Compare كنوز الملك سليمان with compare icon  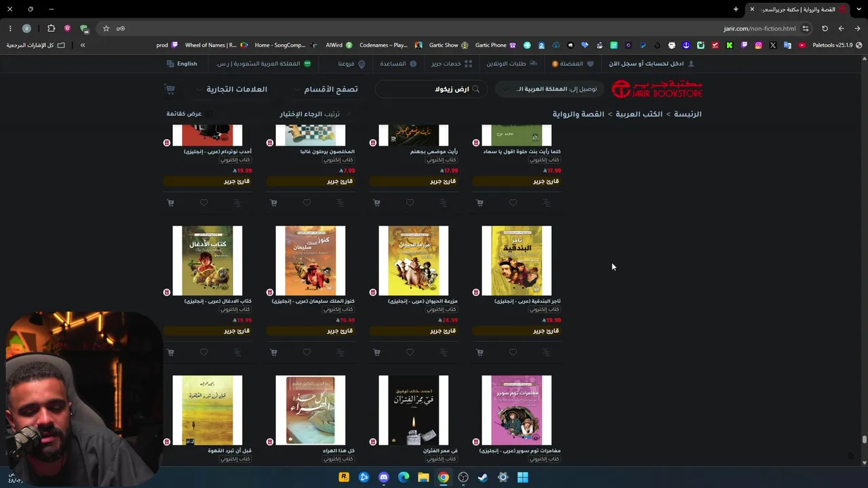[340, 352]
